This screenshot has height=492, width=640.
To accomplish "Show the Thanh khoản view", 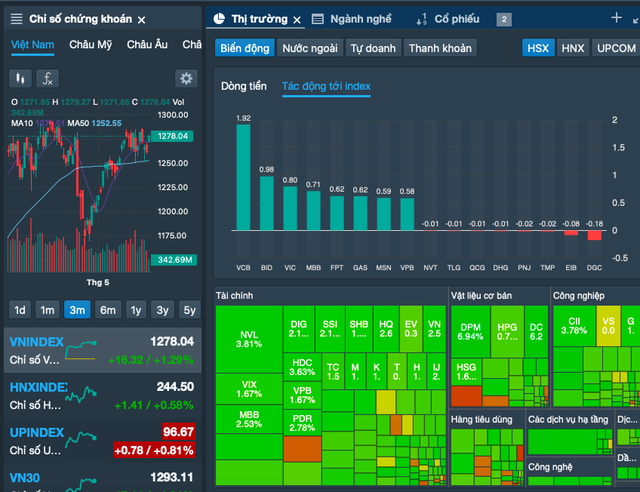I will 440,48.
